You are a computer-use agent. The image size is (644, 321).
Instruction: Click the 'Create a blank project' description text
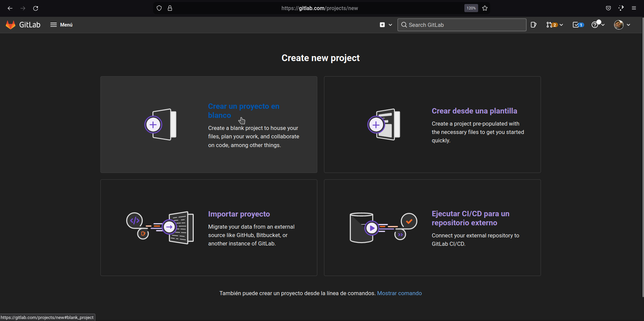click(x=254, y=137)
